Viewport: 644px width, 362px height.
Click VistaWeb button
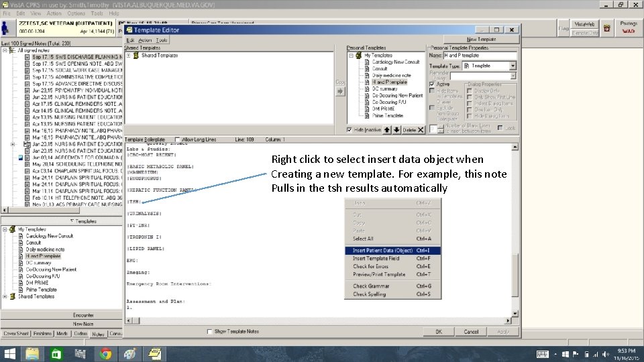584,24
